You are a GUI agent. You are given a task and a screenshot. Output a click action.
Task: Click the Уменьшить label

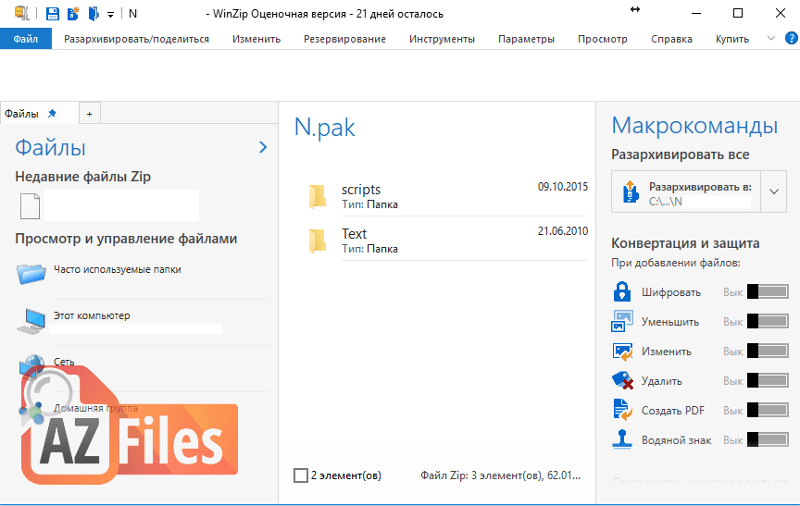(670, 322)
